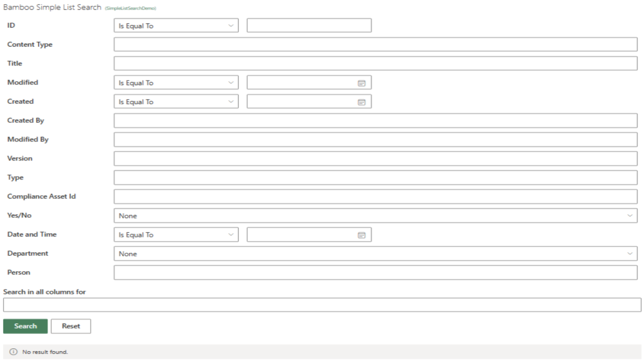The width and height of the screenshot is (644, 362).
Task: Click the Person input field
Action: click(x=375, y=272)
